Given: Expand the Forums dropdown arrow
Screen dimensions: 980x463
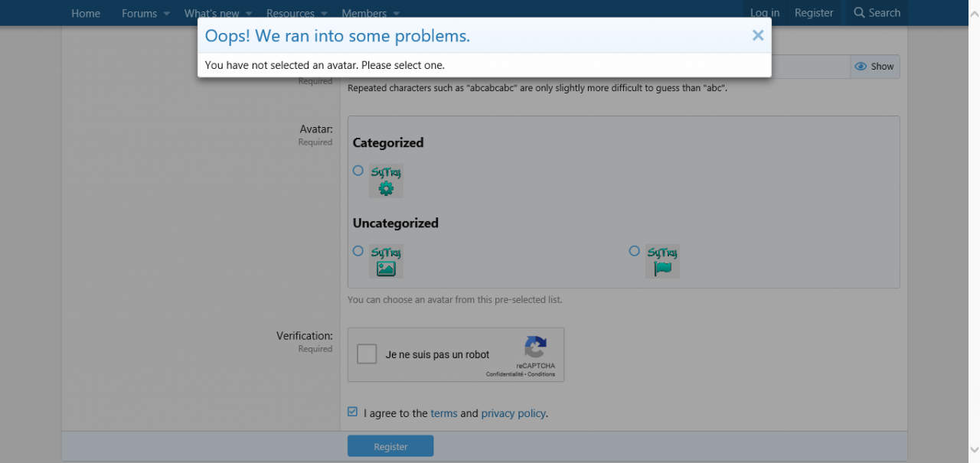Looking at the screenshot, I should [x=166, y=14].
